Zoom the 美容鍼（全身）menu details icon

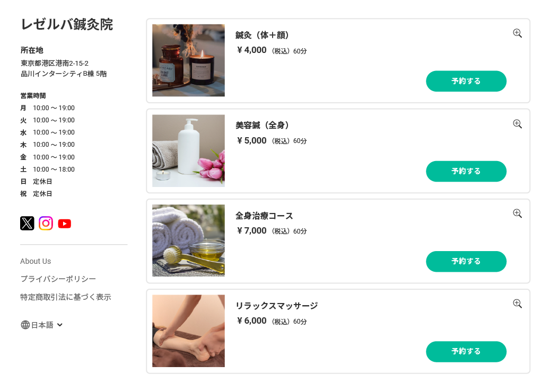[x=518, y=124]
